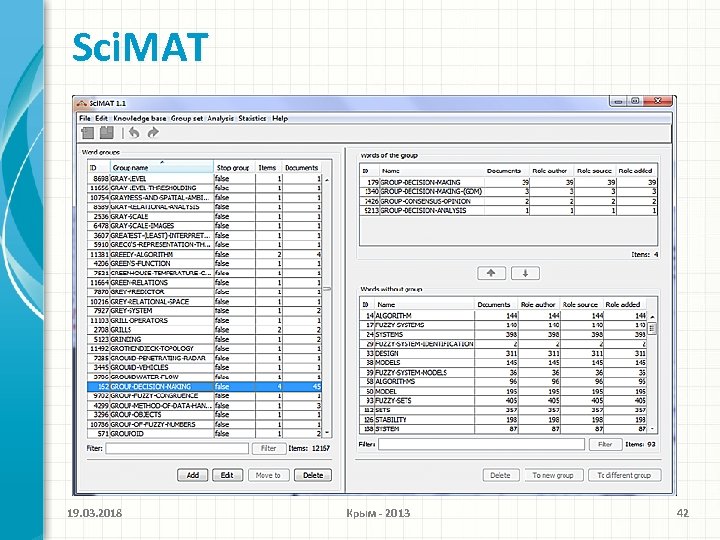Select the MODELS row in Words without group

[504, 363]
